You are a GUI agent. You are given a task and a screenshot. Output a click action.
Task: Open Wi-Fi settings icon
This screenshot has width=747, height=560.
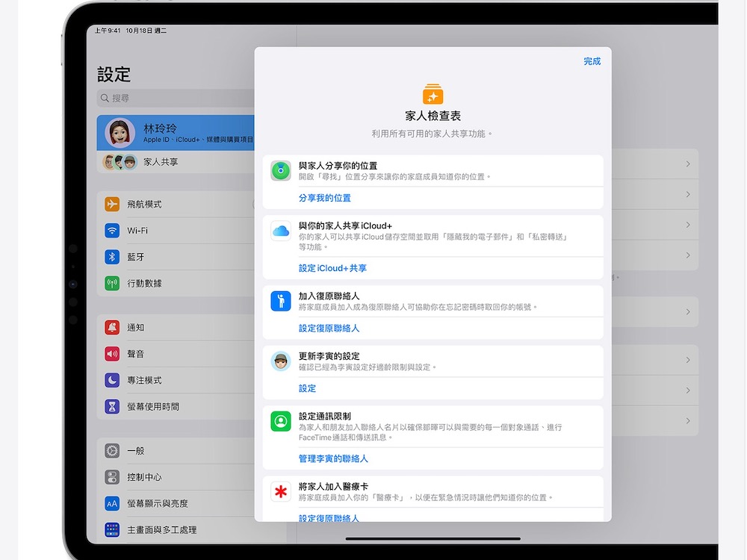click(x=112, y=231)
